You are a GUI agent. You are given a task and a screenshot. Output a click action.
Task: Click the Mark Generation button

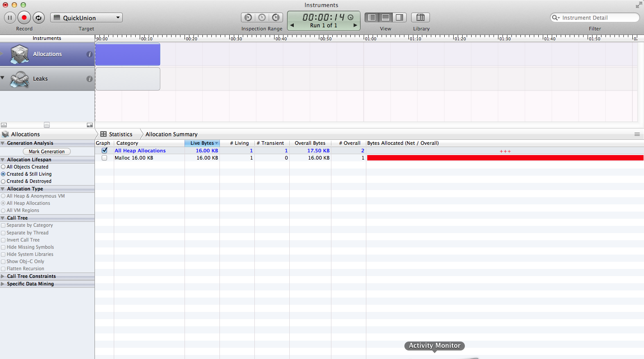(47, 151)
